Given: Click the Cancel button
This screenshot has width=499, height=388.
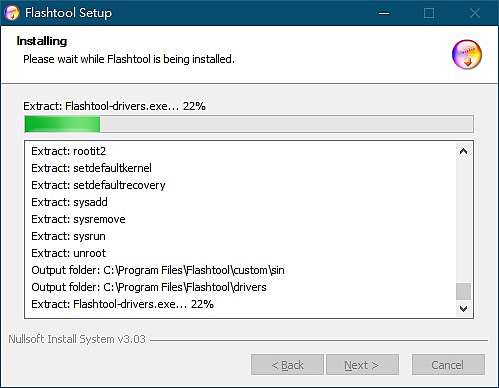Looking at the screenshot, I should click(448, 365).
